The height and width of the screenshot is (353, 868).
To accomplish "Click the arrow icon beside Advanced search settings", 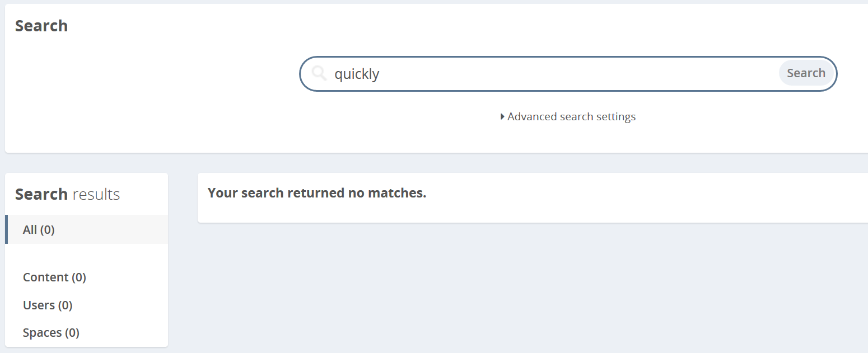I will click(x=502, y=116).
